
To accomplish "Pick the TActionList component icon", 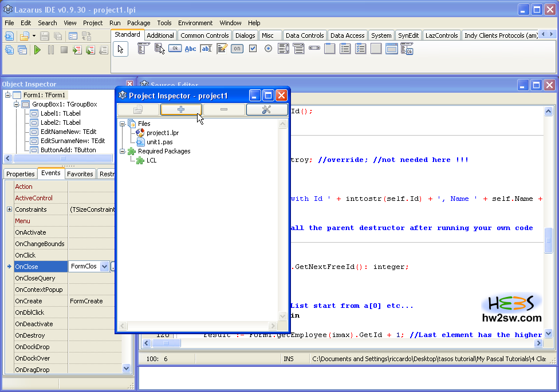I will click(x=407, y=49).
